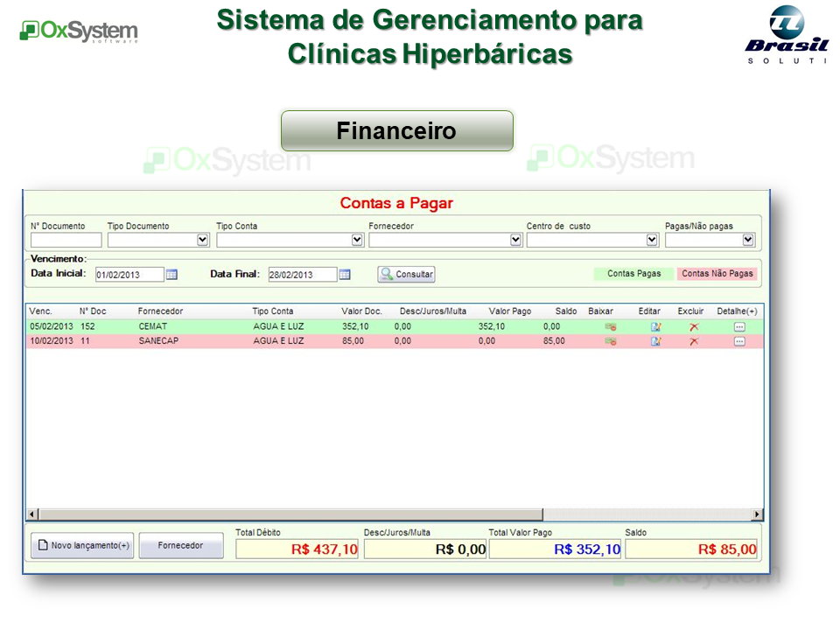Edit the SANECAP entry
This screenshot has width=840, height=630.
coord(655,341)
